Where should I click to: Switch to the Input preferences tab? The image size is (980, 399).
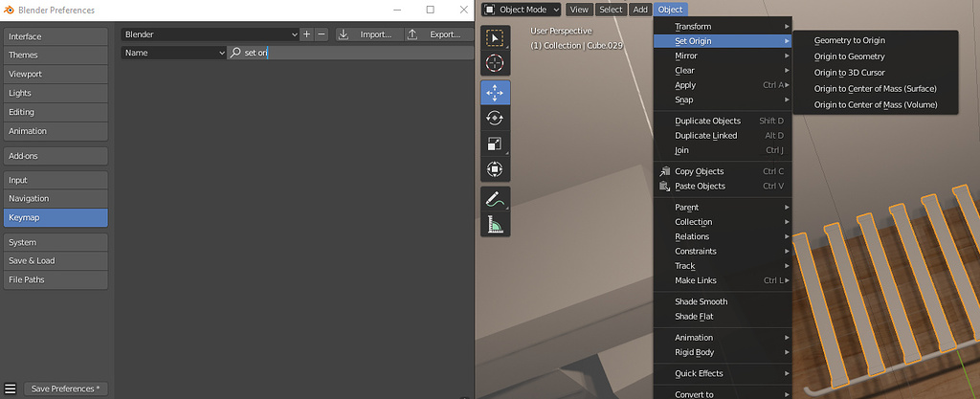point(56,181)
